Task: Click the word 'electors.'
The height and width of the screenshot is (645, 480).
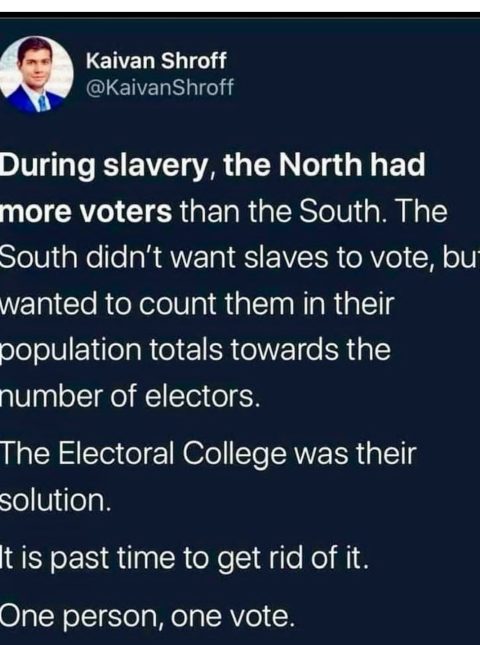Action: 203,397
